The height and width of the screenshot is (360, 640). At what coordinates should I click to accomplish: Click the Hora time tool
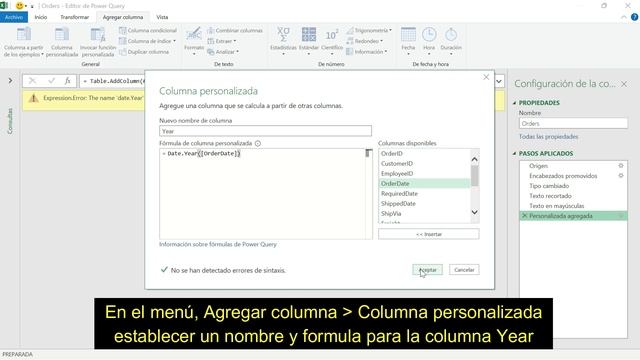[429, 41]
